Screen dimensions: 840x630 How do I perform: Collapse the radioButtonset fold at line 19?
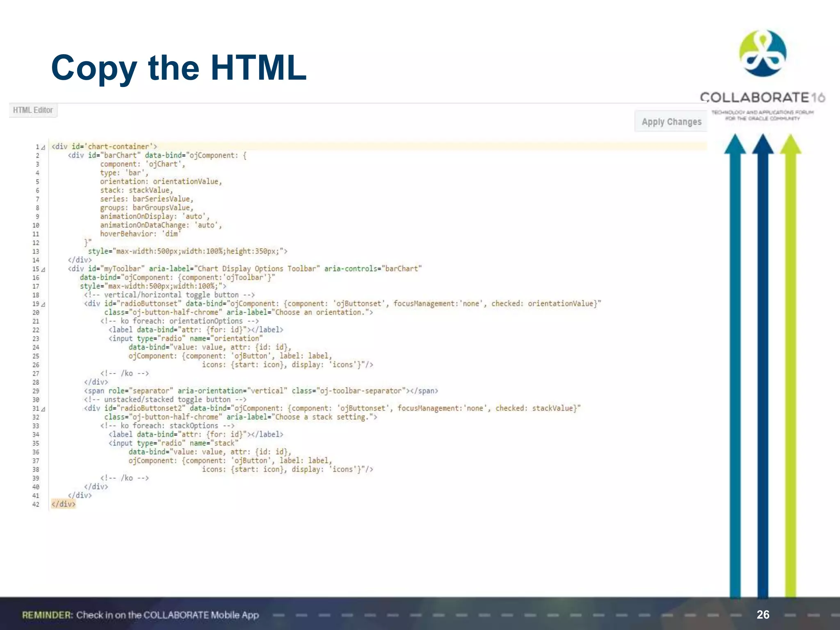click(43, 304)
